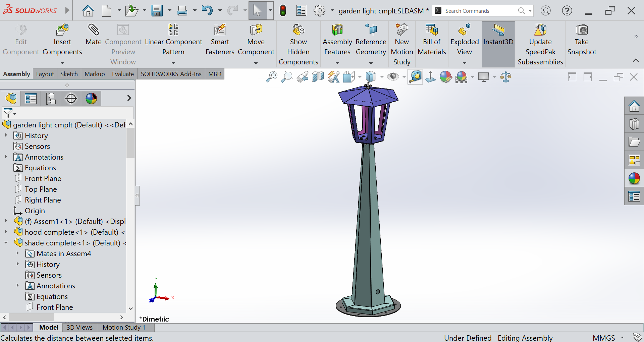
Task: Click the MMGS unit system button
Action: [x=604, y=338]
